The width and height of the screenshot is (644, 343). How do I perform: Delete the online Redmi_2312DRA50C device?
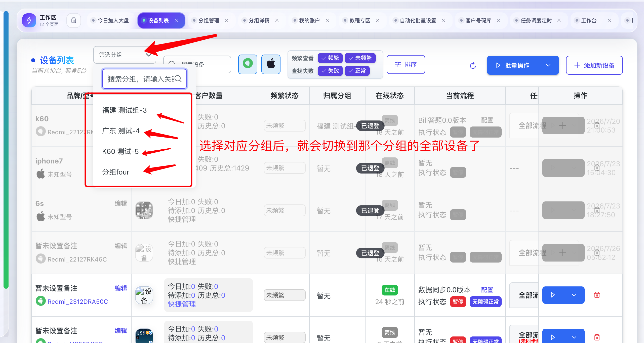tap(597, 295)
